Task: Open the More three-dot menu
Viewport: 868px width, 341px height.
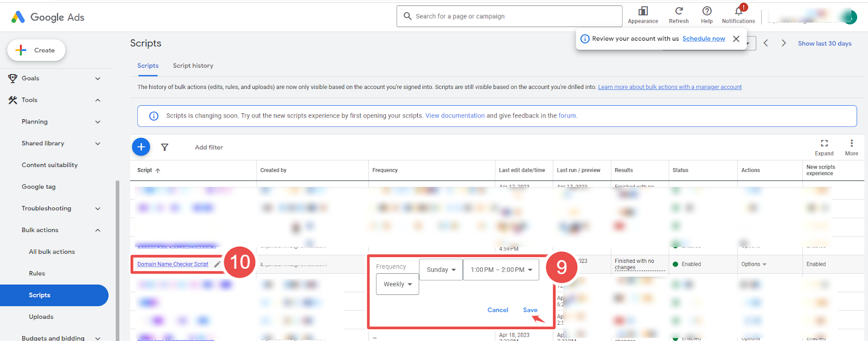Action: (x=852, y=143)
